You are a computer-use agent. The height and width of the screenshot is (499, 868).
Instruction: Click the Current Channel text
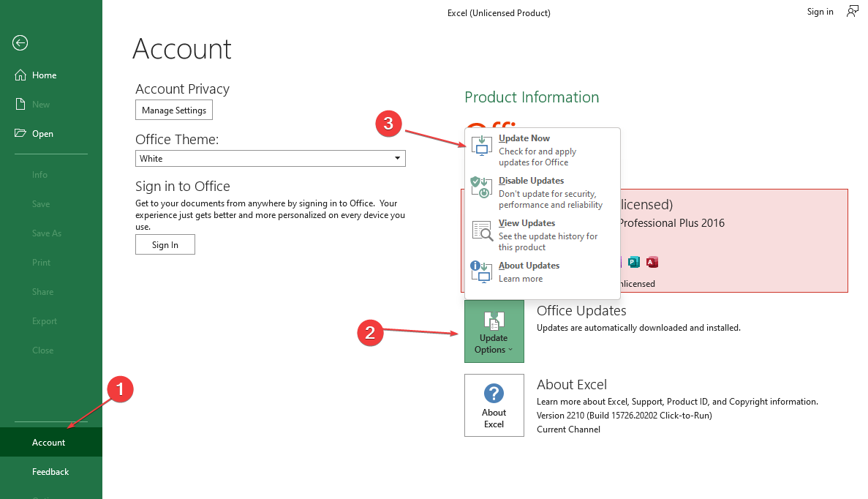(x=568, y=429)
